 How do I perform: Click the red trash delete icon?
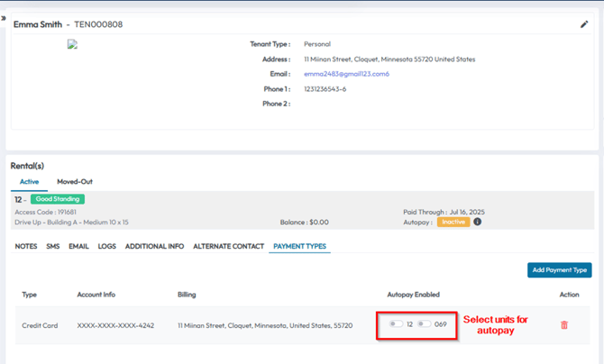564,325
